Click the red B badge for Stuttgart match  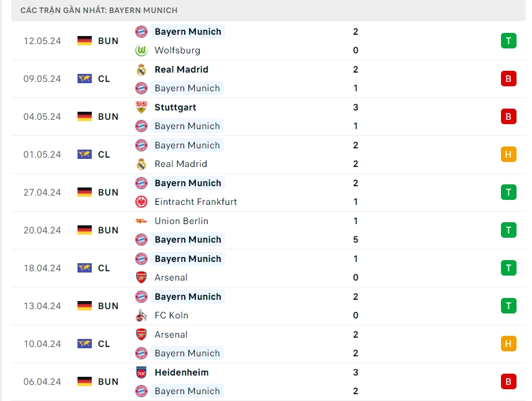[x=508, y=117]
